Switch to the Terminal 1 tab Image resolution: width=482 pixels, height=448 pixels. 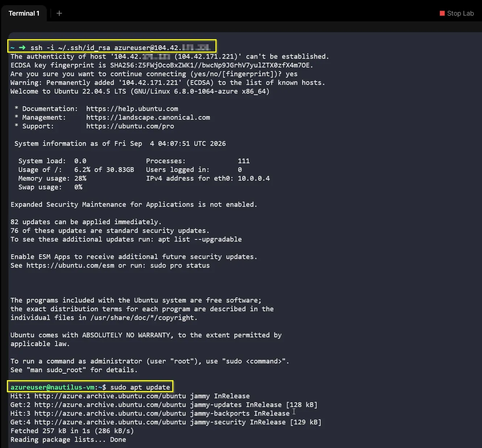24,13
